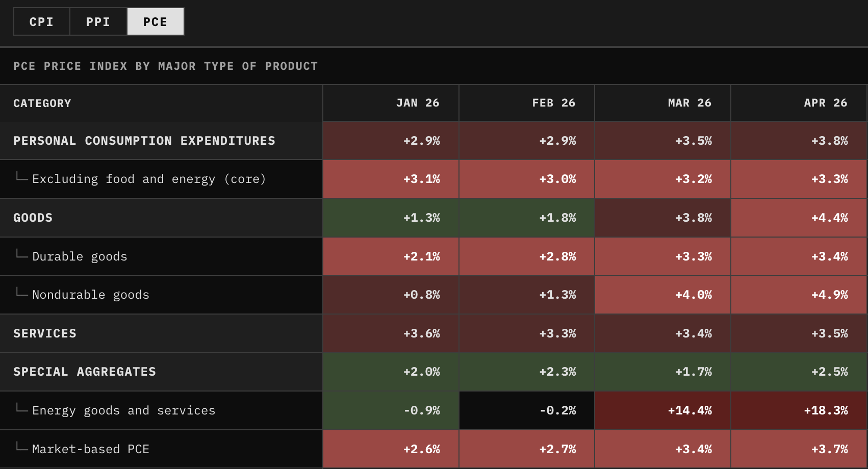Select the PCE tab
Screen dimensions: 868x469
(156, 22)
